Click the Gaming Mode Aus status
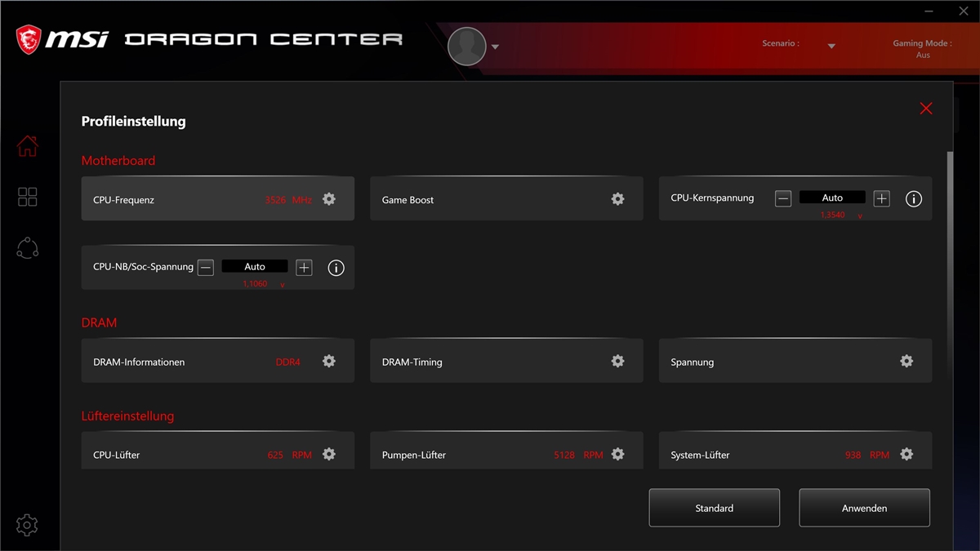 coord(923,55)
